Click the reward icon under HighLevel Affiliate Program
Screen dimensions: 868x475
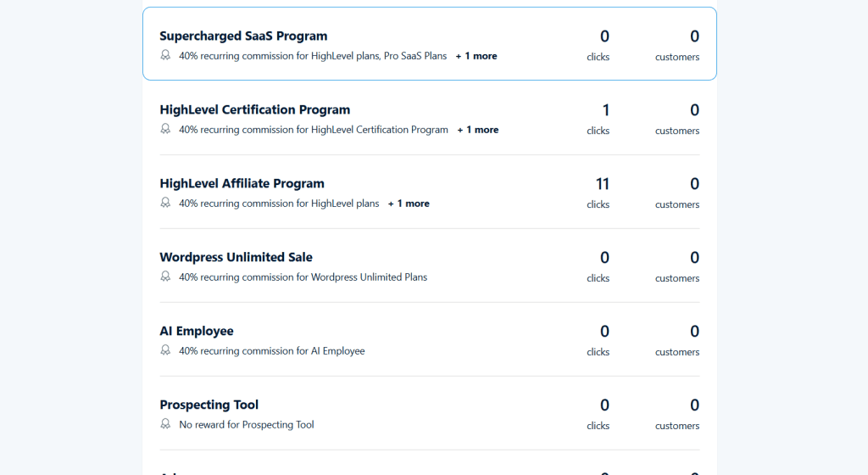tap(165, 203)
